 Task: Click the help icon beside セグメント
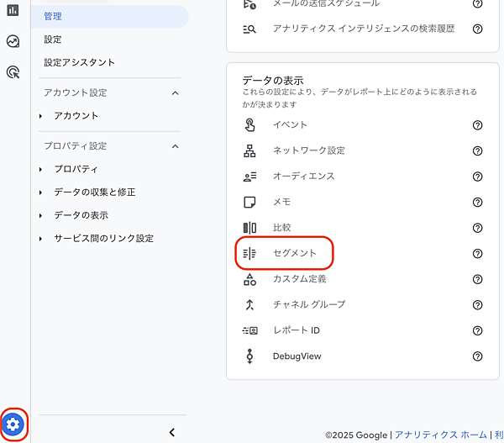point(477,253)
